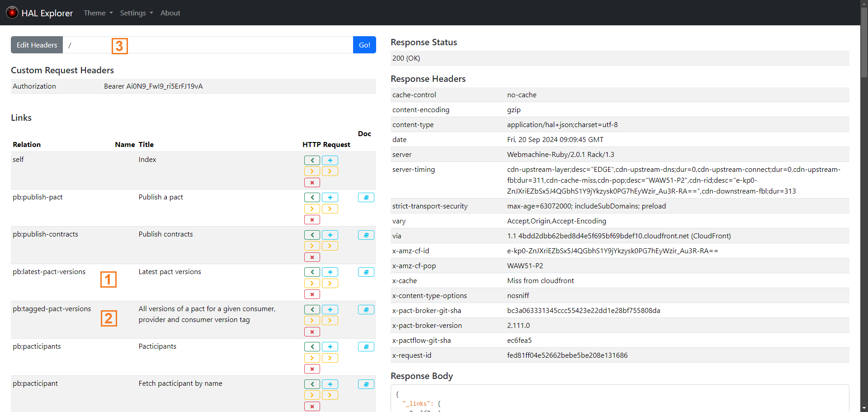Open the About menu item
The height and width of the screenshot is (412, 868).
click(x=170, y=13)
